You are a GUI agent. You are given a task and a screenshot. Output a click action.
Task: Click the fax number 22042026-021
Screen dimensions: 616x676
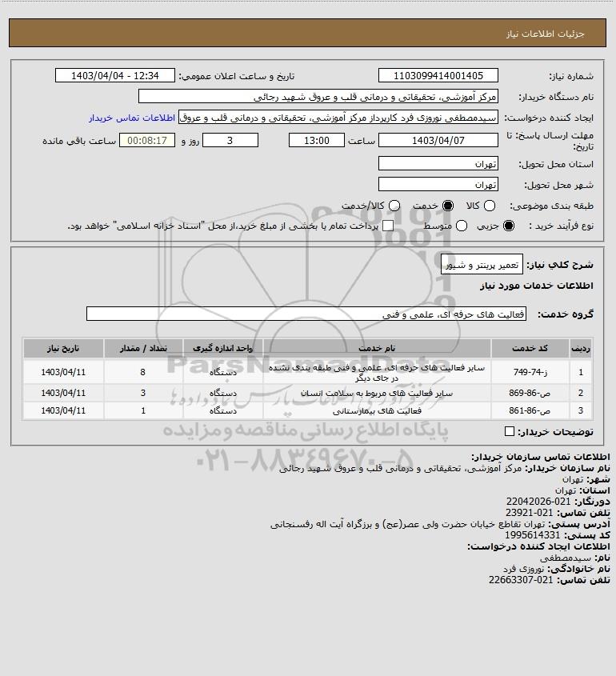click(538, 502)
